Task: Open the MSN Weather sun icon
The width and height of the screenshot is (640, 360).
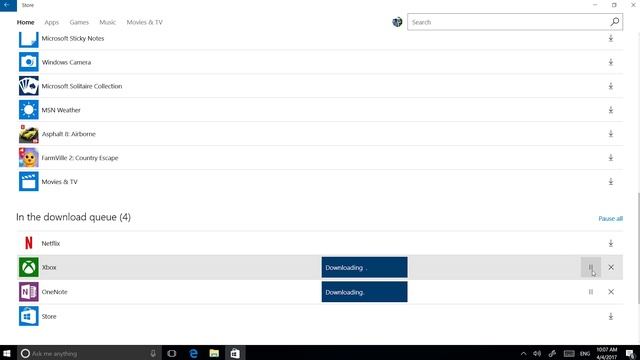Action: [29, 110]
